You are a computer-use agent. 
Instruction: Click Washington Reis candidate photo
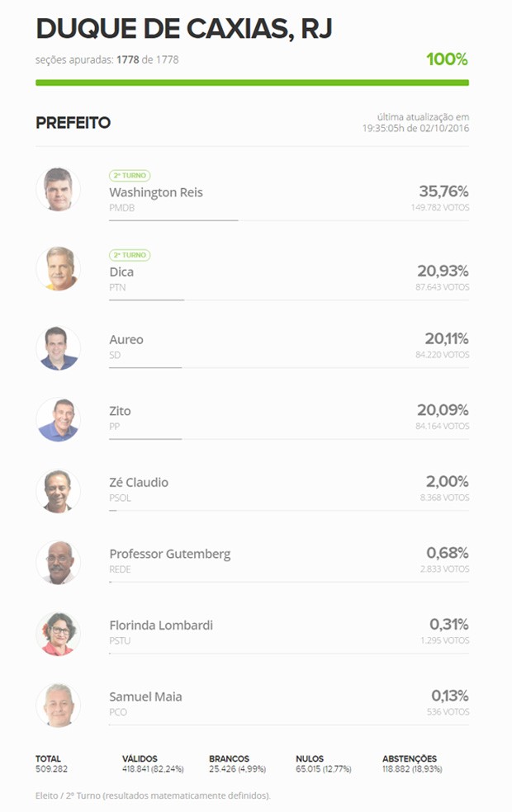(58, 189)
